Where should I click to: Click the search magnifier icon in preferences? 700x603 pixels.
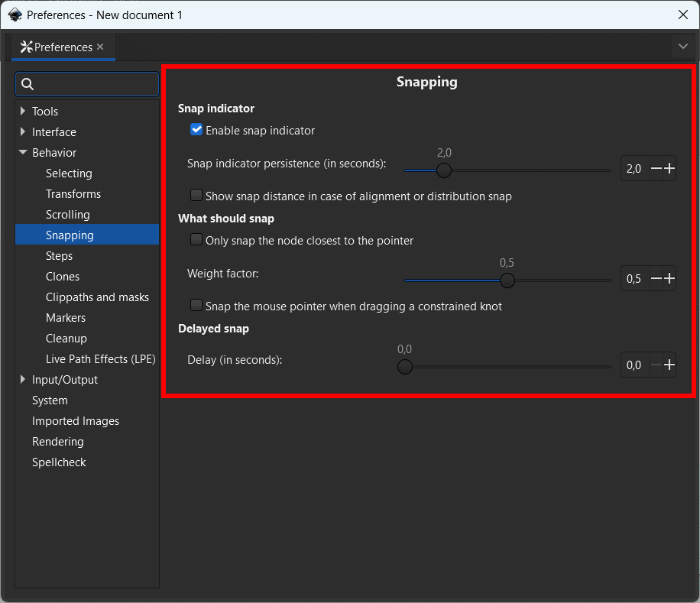pos(28,84)
